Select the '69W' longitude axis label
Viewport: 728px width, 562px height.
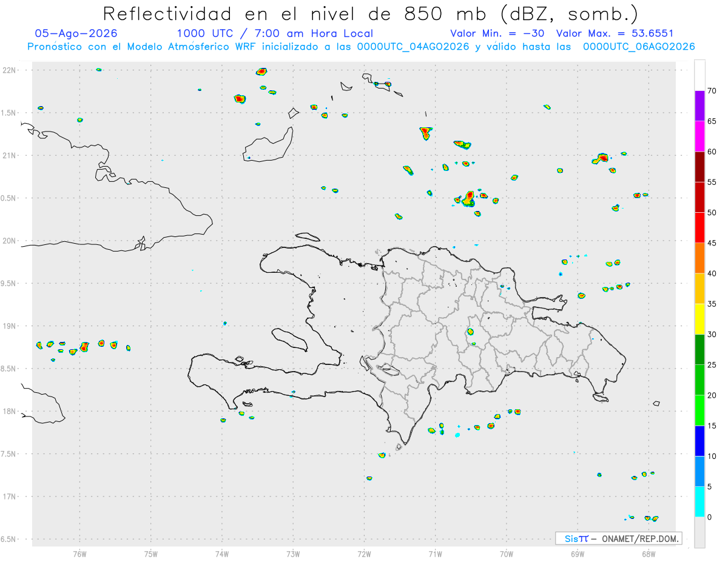(x=578, y=554)
